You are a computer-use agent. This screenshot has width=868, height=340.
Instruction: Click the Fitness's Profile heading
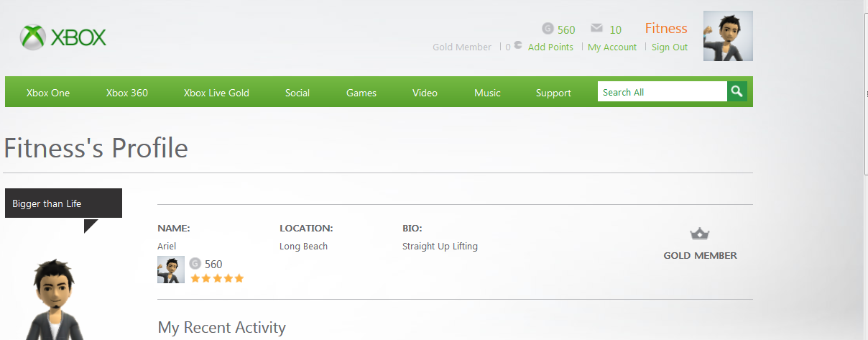click(x=96, y=148)
